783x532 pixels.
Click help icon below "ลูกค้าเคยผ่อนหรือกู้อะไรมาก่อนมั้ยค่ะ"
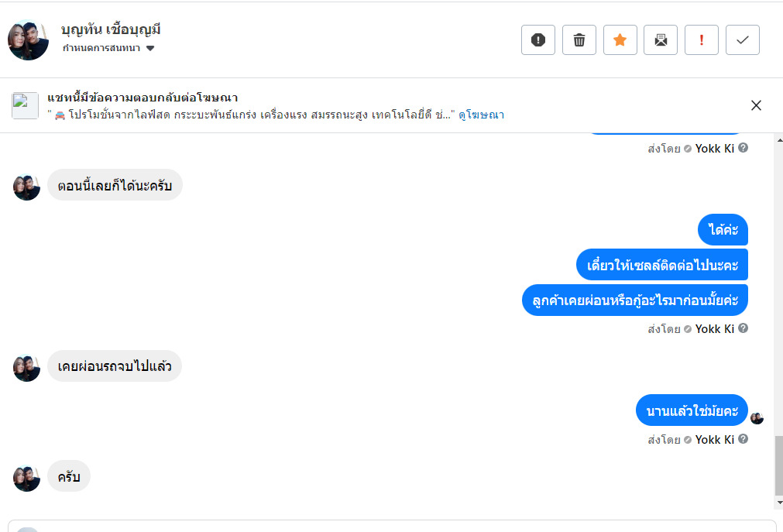click(x=743, y=328)
